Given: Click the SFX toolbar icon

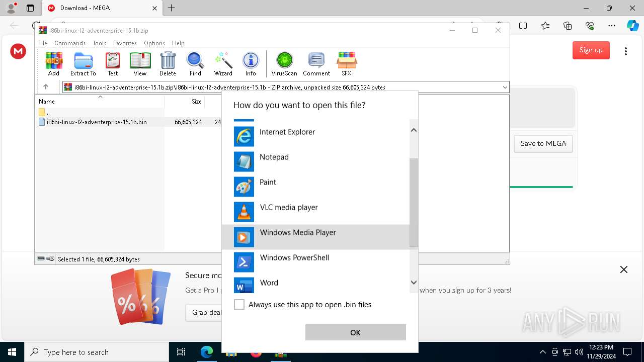Looking at the screenshot, I should click(x=347, y=64).
